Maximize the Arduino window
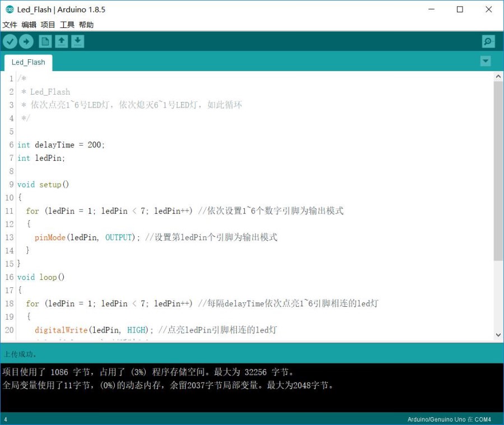504x425 pixels. coord(460,10)
